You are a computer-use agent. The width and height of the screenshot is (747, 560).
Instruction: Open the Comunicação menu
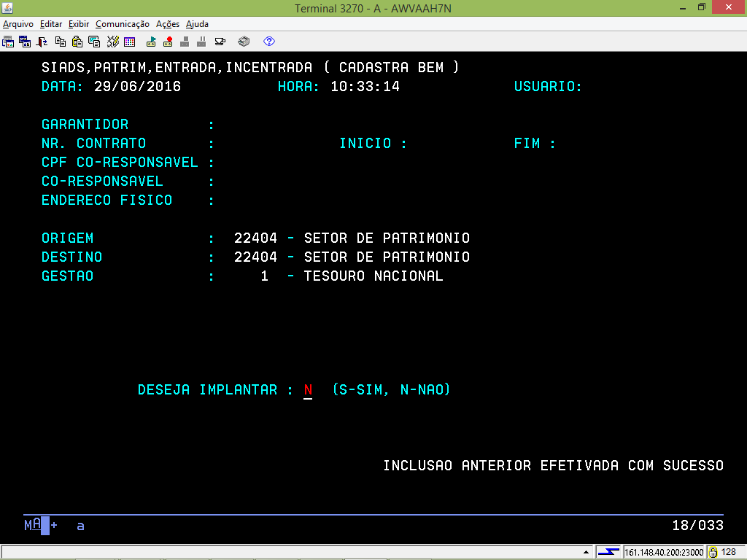tap(123, 24)
